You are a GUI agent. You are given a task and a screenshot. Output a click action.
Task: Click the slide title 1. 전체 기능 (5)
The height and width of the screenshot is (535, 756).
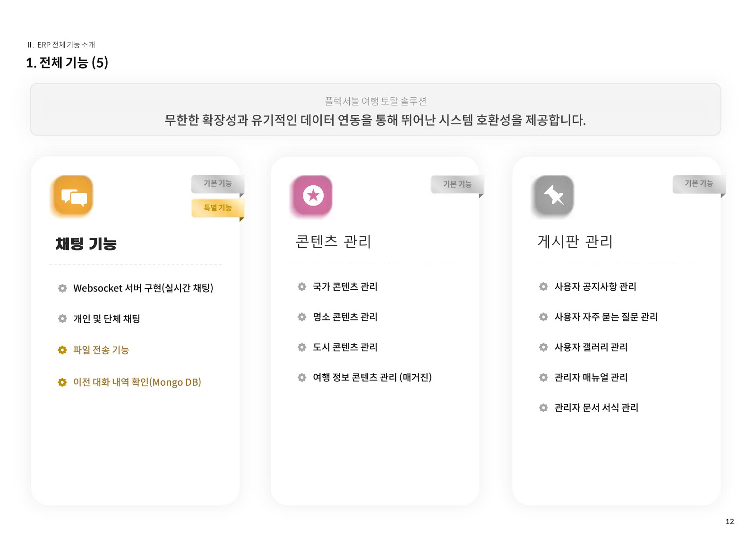click(x=67, y=63)
